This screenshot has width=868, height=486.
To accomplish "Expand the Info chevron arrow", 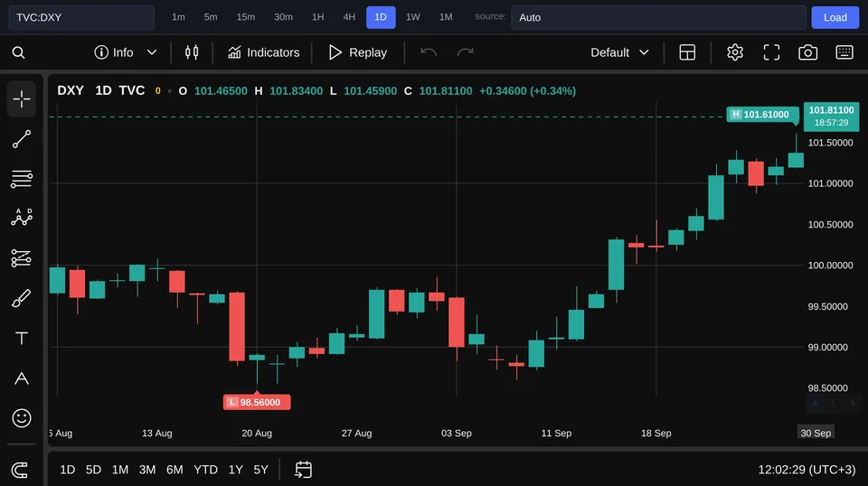I will pyautogui.click(x=152, y=52).
